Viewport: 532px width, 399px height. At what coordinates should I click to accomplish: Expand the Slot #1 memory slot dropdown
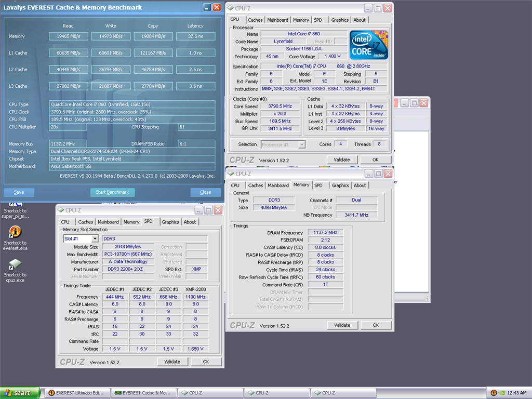click(95, 238)
